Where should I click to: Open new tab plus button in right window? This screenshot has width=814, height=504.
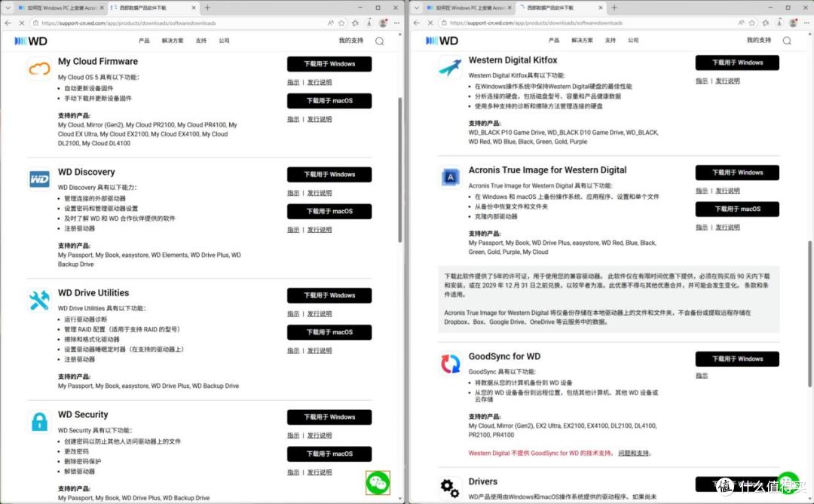tap(614, 8)
